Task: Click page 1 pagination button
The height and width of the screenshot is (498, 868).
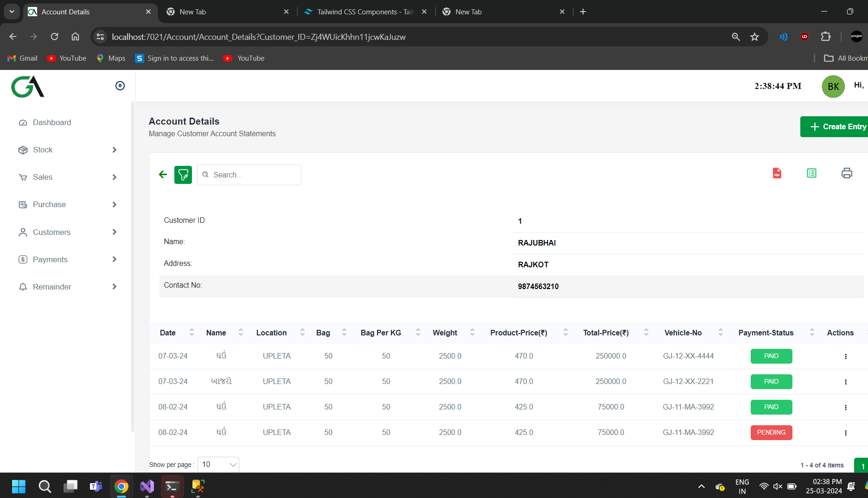Action: pos(862,466)
